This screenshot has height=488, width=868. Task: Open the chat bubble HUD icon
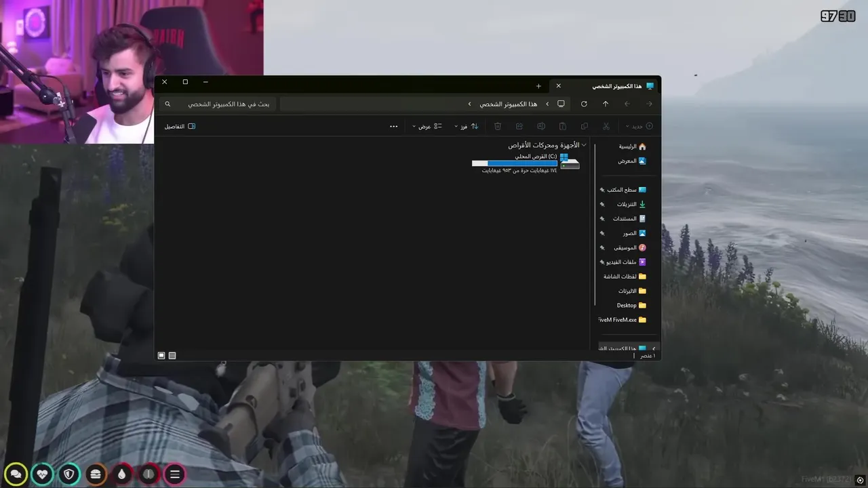pyautogui.click(x=16, y=474)
